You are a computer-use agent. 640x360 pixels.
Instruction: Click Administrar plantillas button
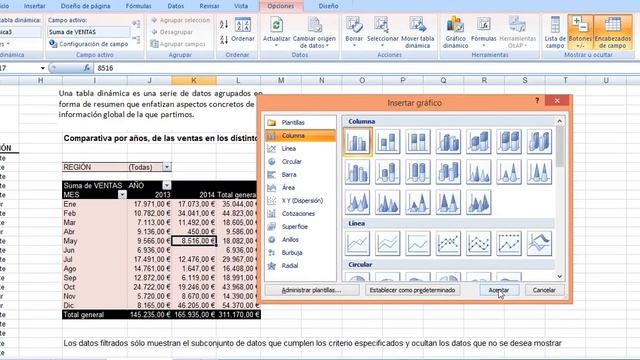[x=312, y=290]
